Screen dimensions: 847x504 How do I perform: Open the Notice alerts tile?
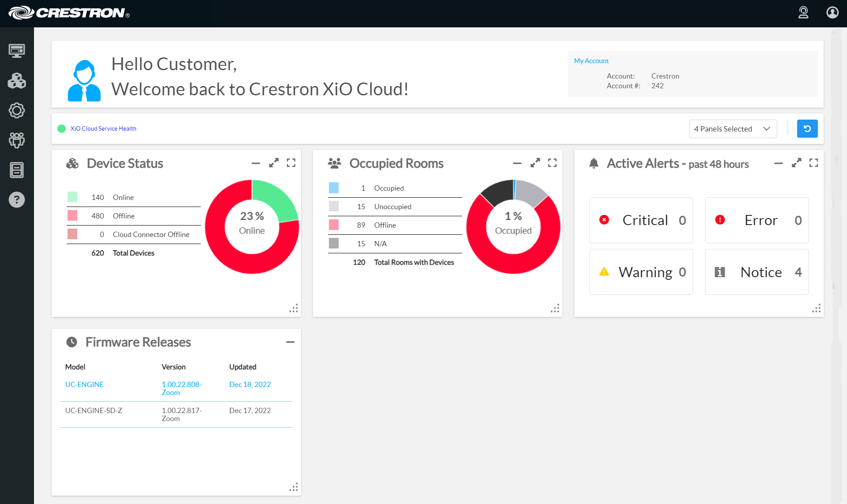(757, 272)
